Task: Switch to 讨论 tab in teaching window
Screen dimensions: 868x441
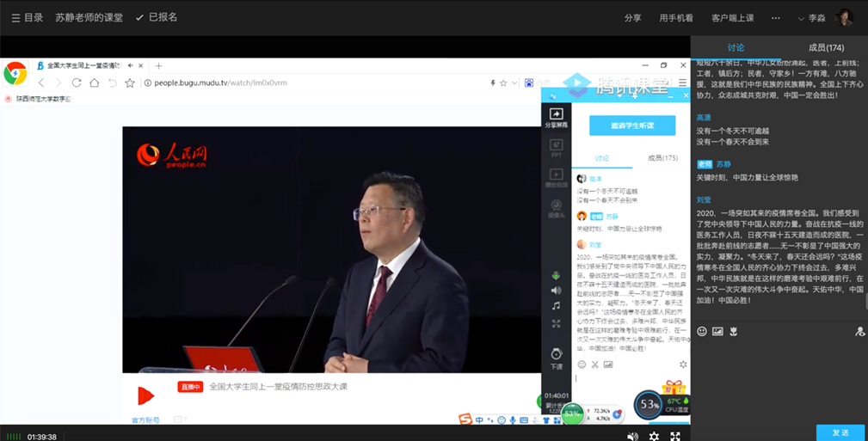Action: point(601,158)
